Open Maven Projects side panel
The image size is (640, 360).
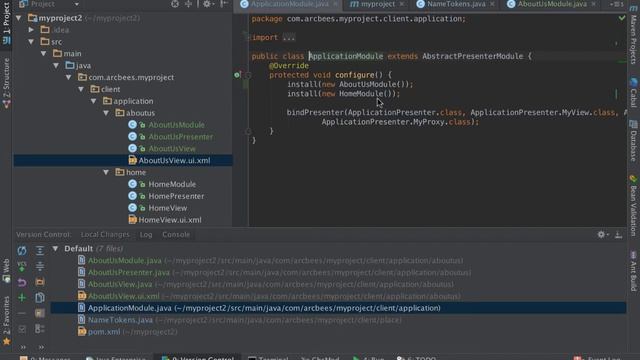pos(633,35)
